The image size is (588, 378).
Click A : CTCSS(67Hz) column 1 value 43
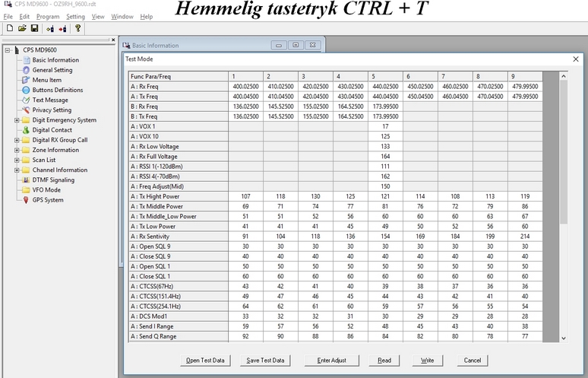pos(245,287)
